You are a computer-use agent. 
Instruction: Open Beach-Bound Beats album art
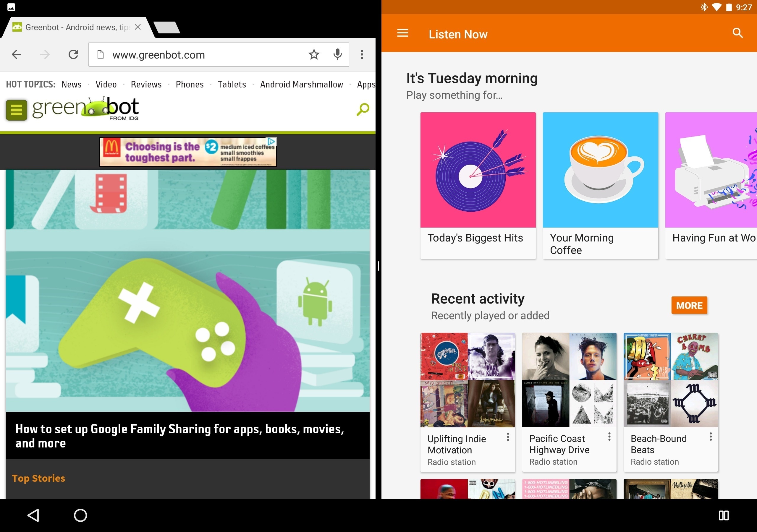coord(671,380)
